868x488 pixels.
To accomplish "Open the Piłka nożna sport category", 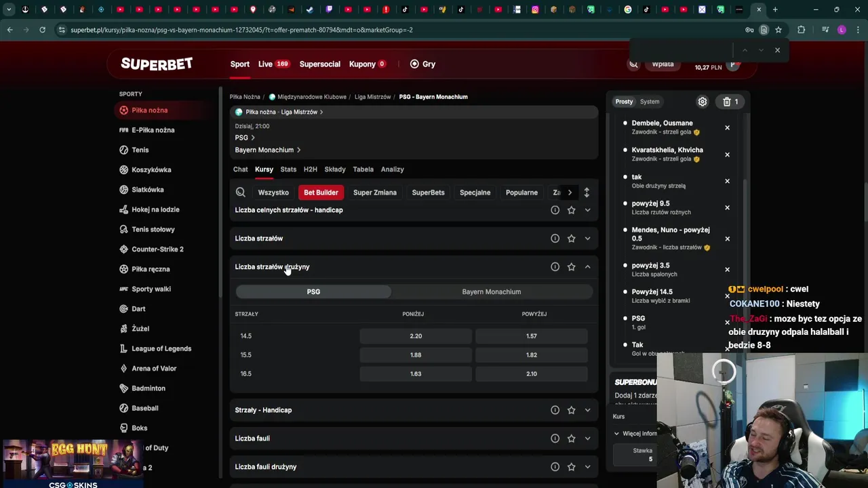I will [149, 110].
